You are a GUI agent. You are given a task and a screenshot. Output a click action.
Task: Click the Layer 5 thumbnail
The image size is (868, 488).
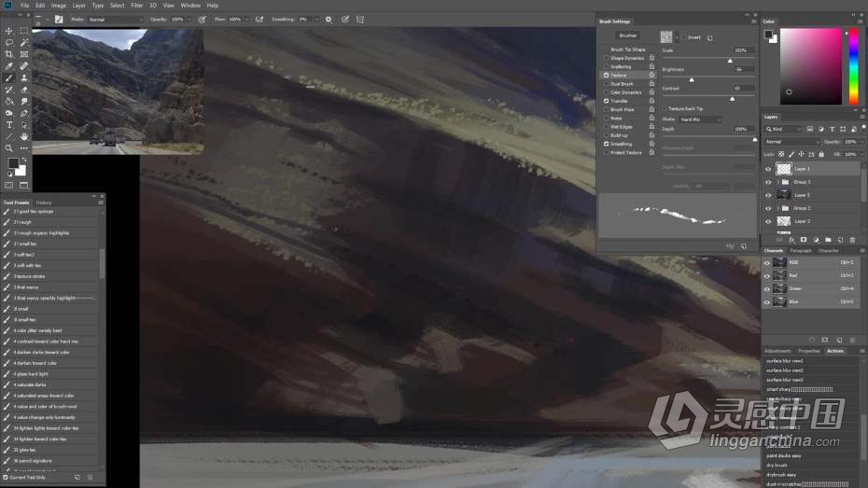point(783,195)
